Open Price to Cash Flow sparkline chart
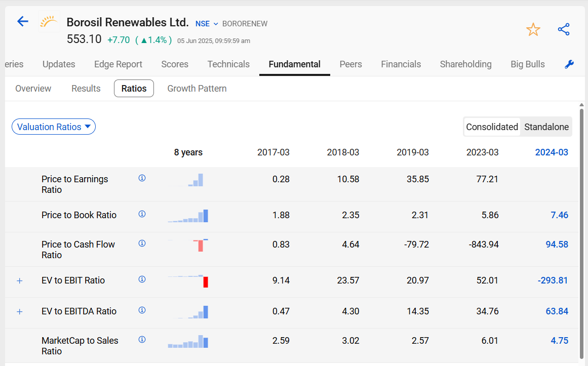The width and height of the screenshot is (588, 366). click(188, 245)
